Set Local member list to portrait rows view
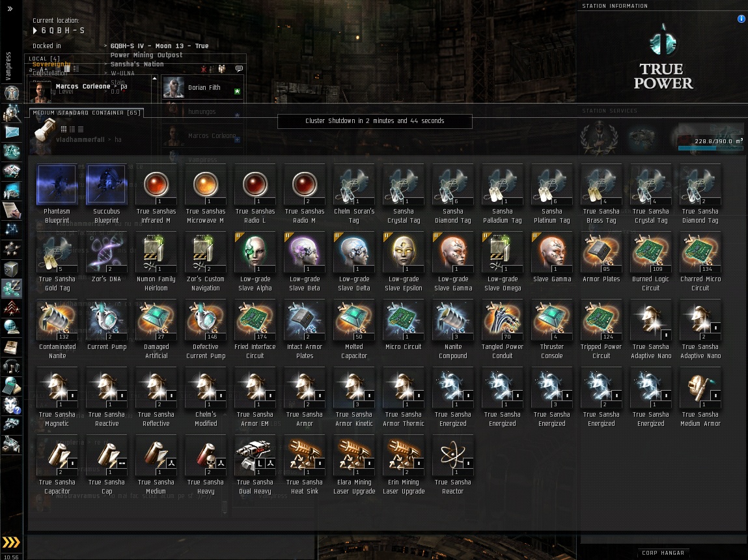748x560 pixels. pyautogui.click(x=76, y=69)
